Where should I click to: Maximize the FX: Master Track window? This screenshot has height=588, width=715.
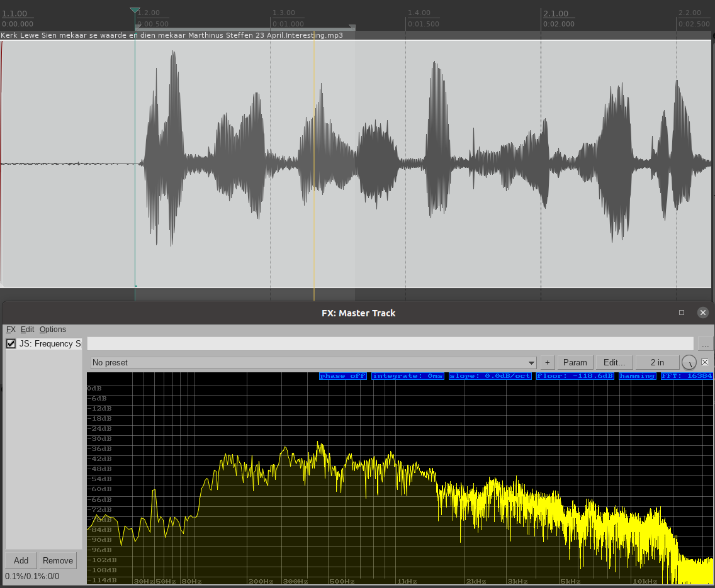click(682, 313)
